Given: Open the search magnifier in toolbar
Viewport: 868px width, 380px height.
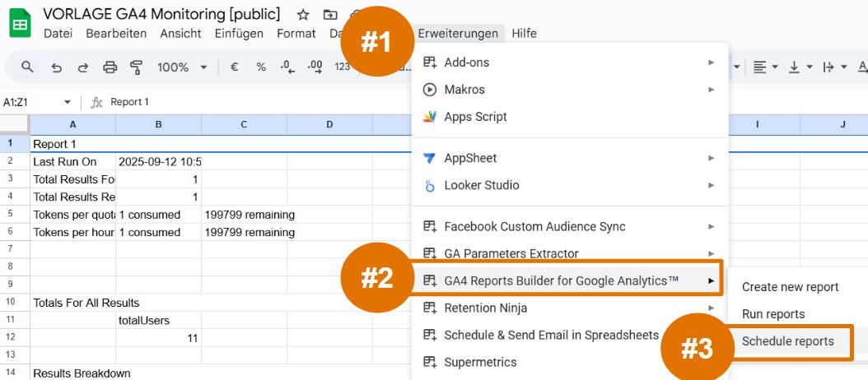Looking at the screenshot, I should pos(27,67).
